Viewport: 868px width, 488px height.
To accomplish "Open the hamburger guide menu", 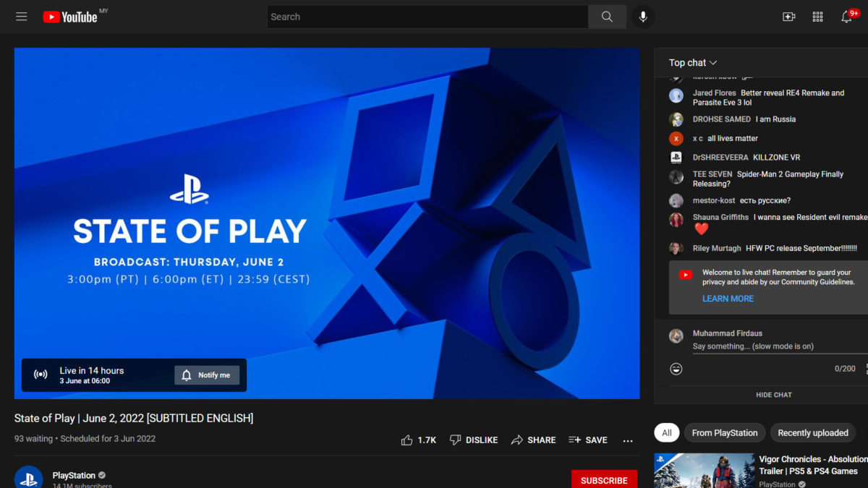I will click(22, 17).
